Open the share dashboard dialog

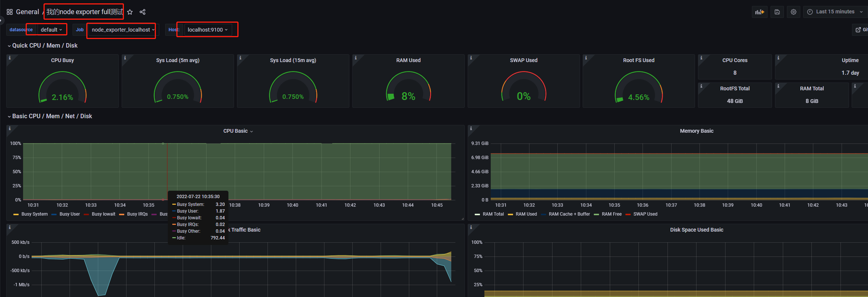click(x=142, y=12)
